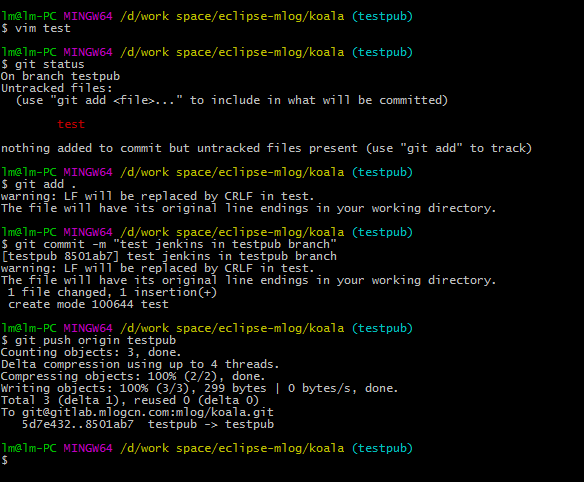Click the Untracked files: heading
Image resolution: width=584 pixels, height=482 pixels.
tap(57, 88)
